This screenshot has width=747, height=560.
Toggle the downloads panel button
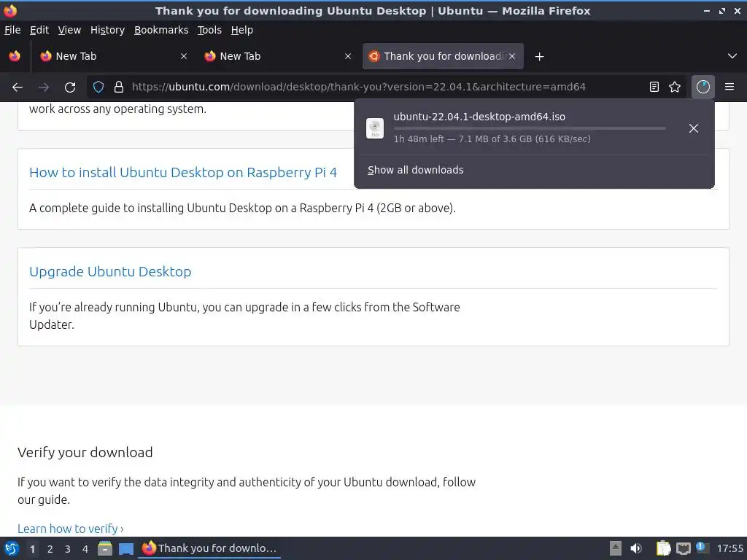pos(703,87)
